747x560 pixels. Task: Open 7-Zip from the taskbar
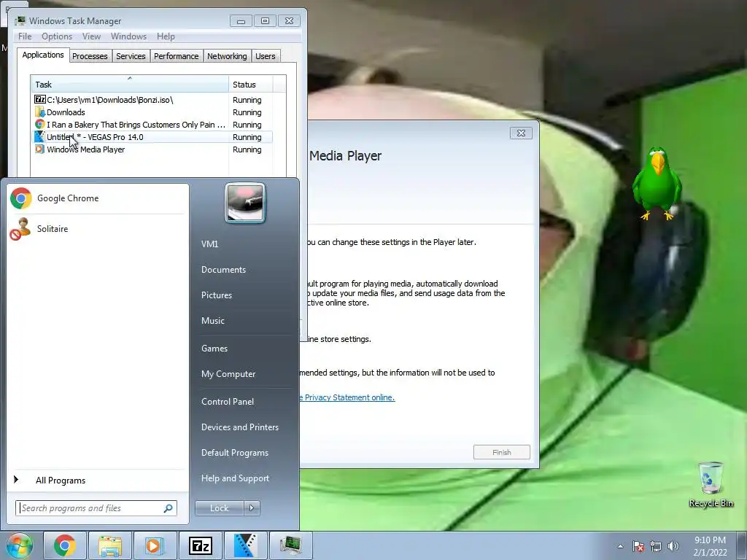pyautogui.click(x=200, y=545)
